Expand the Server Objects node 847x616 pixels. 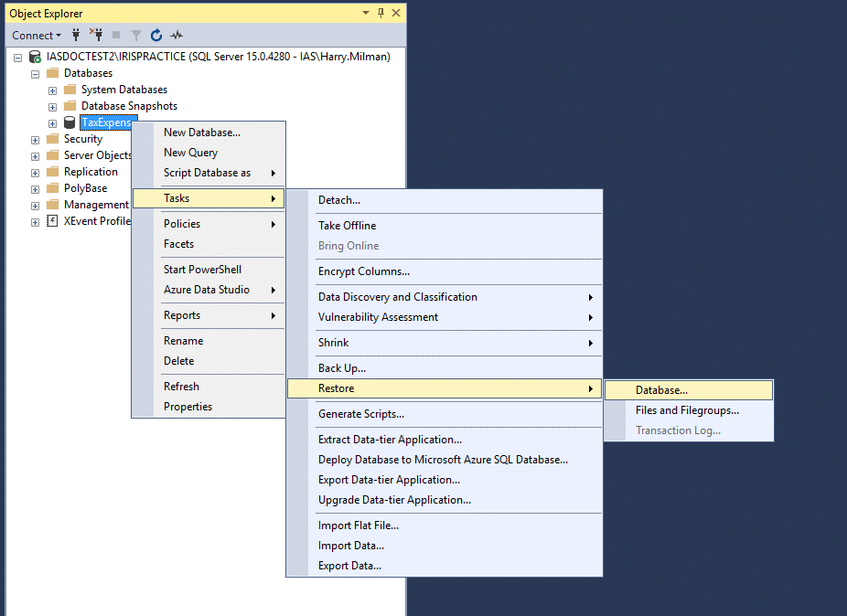pyautogui.click(x=35, y=156)
